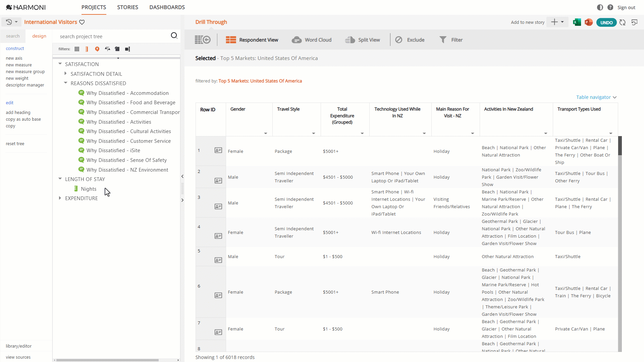
Task: Click reset tree
Action: tap(15, 143)
